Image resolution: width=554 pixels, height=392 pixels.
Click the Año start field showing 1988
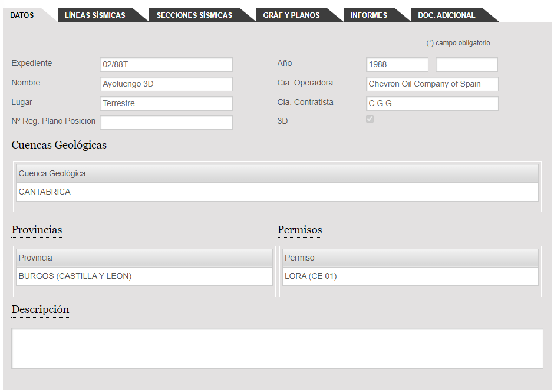click(x=397, y=65)
